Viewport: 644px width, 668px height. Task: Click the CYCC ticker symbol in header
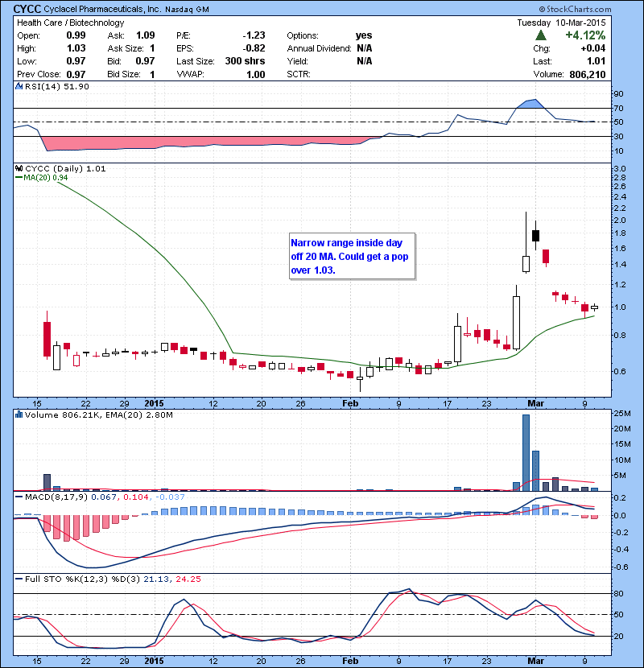coord(27,9)
